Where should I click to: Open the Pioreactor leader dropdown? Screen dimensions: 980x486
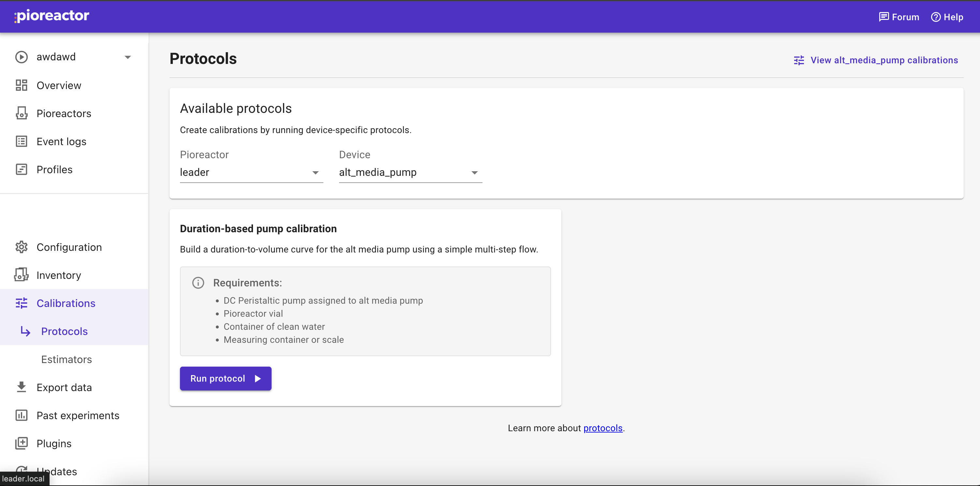(251, 173)
